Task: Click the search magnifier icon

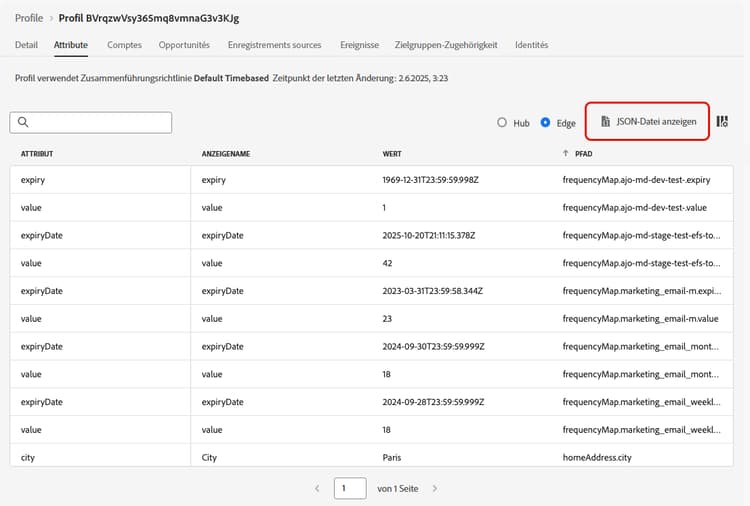Action: (x=23, y=122)
